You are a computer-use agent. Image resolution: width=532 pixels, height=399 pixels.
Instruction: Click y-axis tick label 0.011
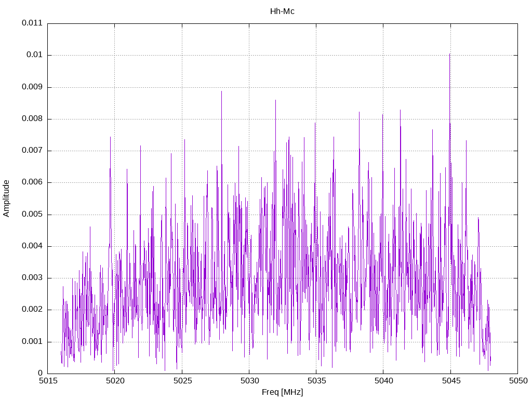32,23
